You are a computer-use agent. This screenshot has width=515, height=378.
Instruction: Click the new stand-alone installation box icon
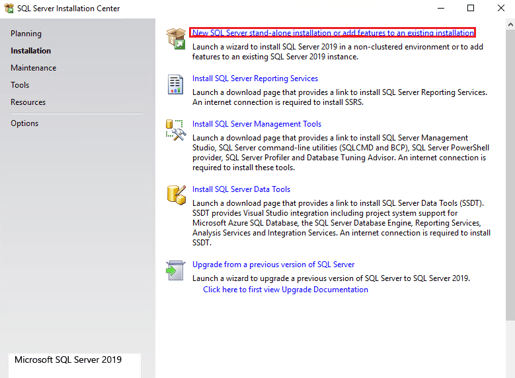point(176,39)
